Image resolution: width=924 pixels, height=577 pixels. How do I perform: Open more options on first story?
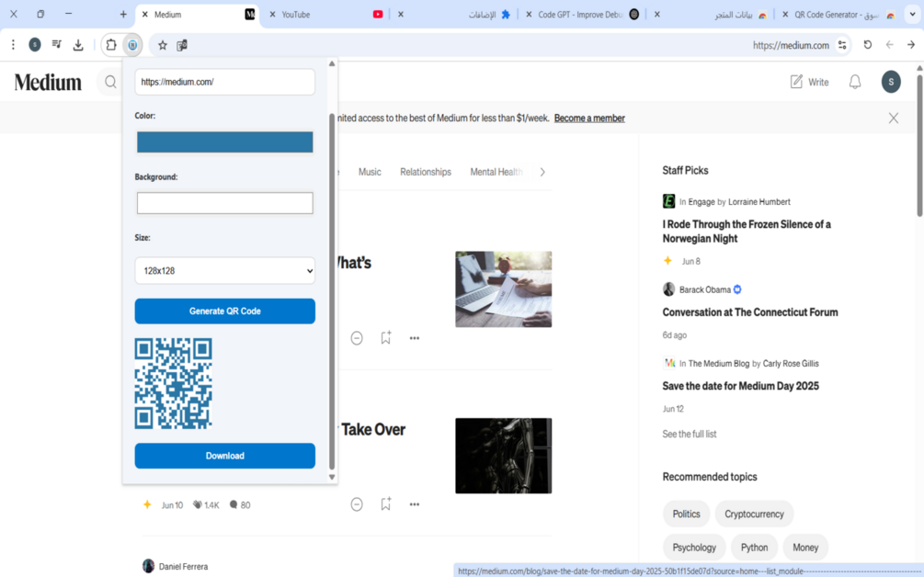(415, 338)
